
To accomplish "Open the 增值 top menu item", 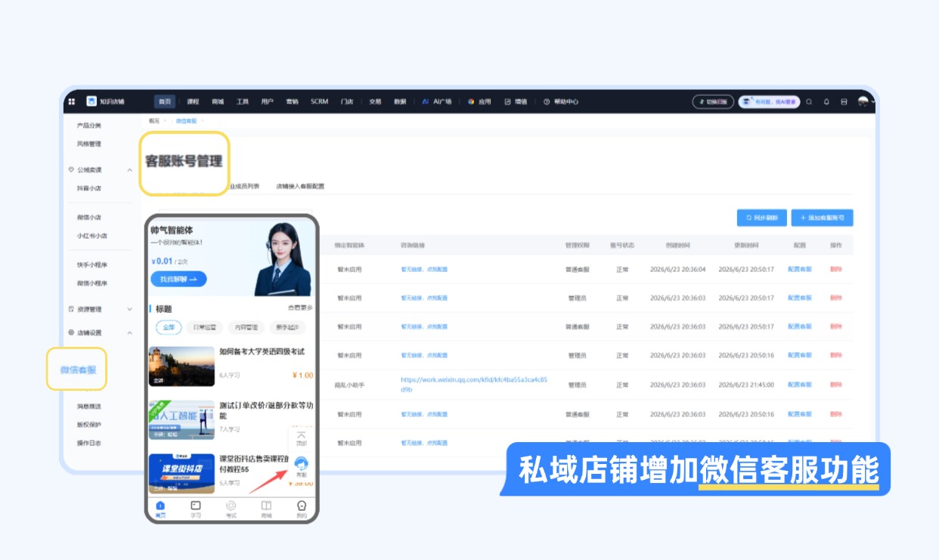I will [516, 101].
